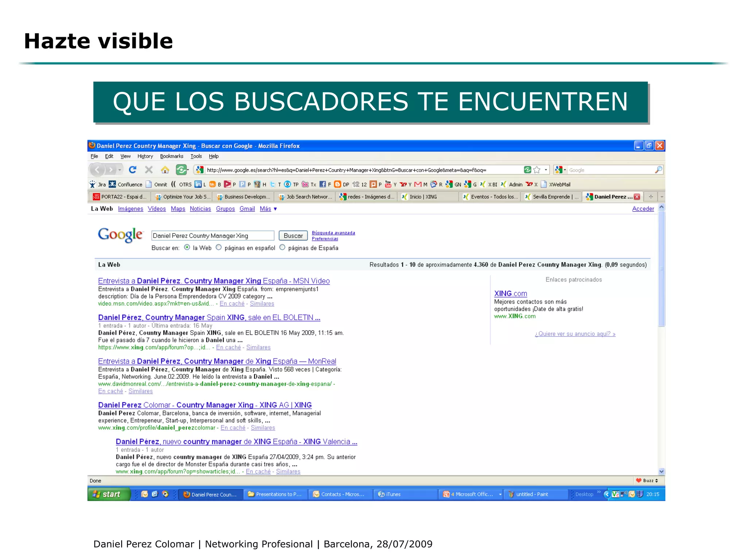Screen dimensions: 747x560
Task: Open the TP bookmark
Action: (x=291, y=184)
